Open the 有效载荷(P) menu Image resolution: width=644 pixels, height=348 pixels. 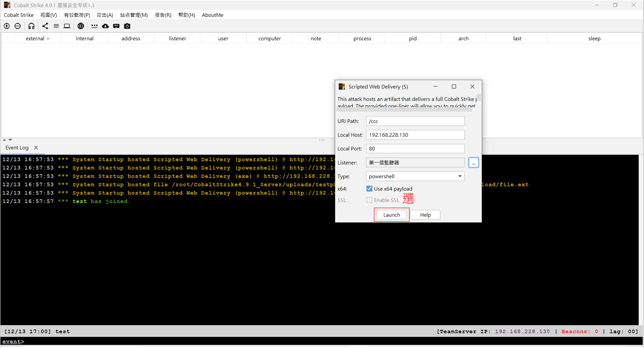point(77,15)
